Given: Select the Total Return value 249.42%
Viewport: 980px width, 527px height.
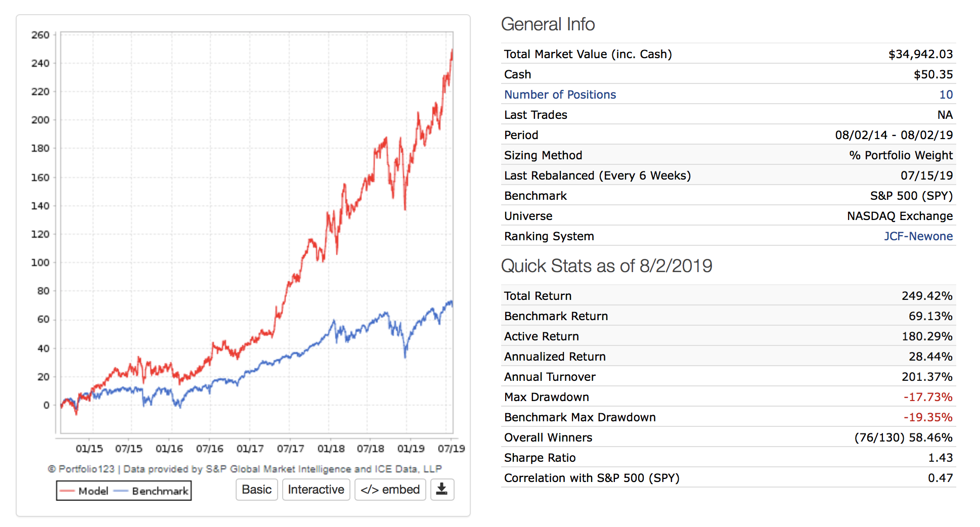Looking at the screenshot, I should pyautogui.click(x=927, y=296).
